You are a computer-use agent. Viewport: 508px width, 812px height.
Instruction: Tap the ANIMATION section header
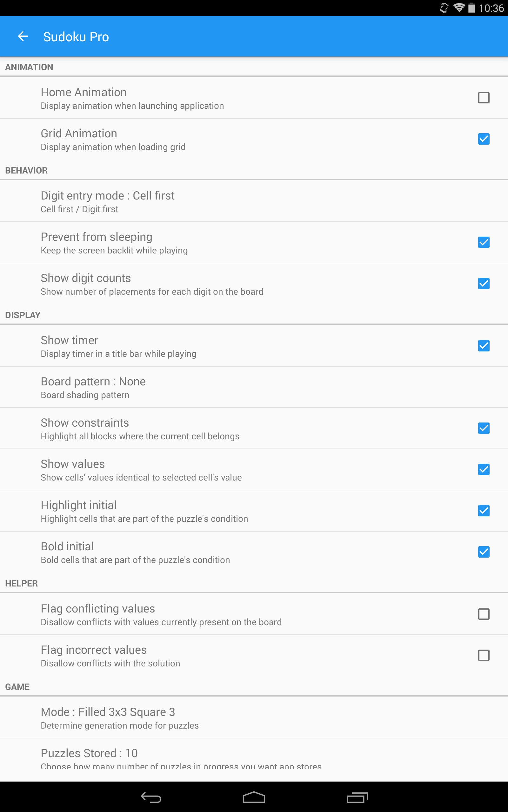pos(29,67)
